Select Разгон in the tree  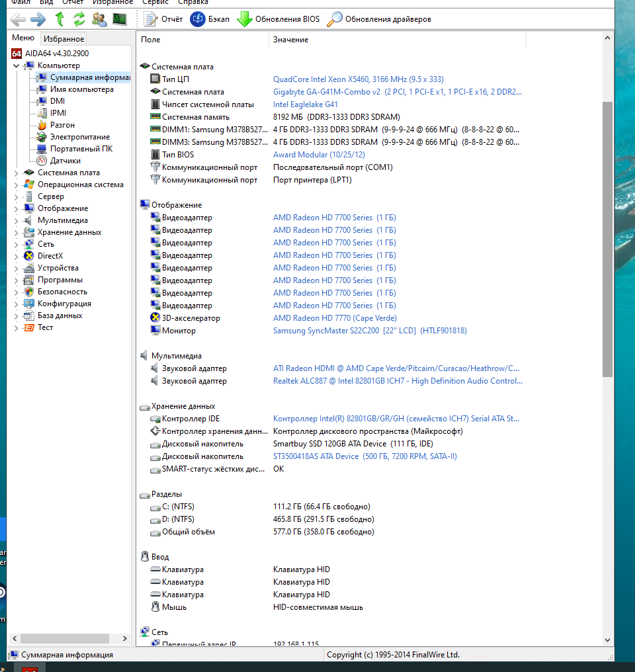click(62, 125)
